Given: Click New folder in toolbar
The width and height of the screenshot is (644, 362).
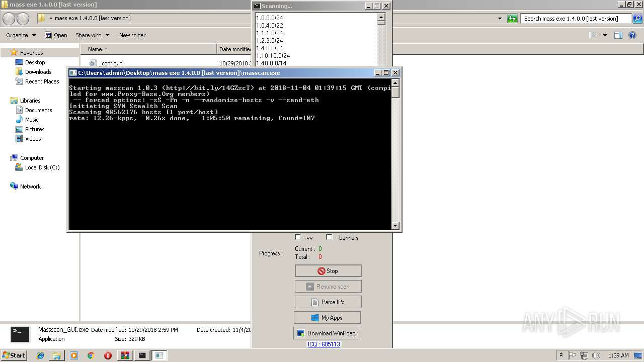Looking at the screenshot, I should coord(132,35).
